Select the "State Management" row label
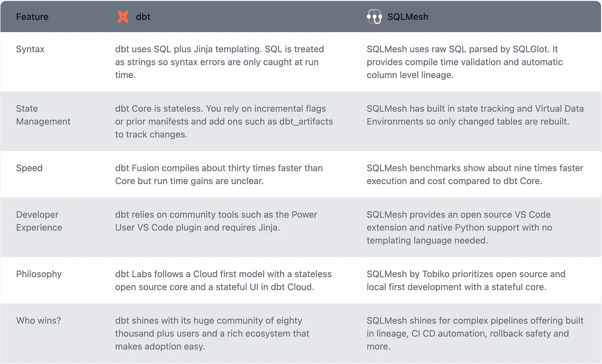The height and width of the screenshot is (364, 602). pyautogui.click(x=43, y=115)
